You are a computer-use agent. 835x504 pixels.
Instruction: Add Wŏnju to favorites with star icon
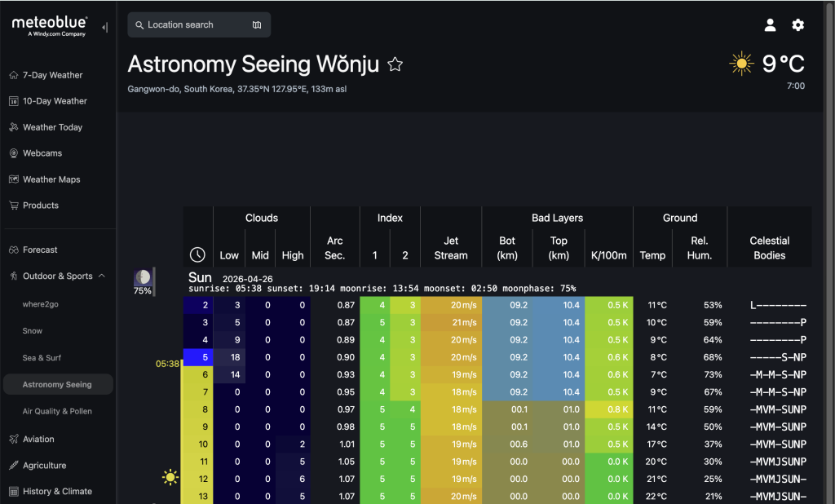coord(395,64)
